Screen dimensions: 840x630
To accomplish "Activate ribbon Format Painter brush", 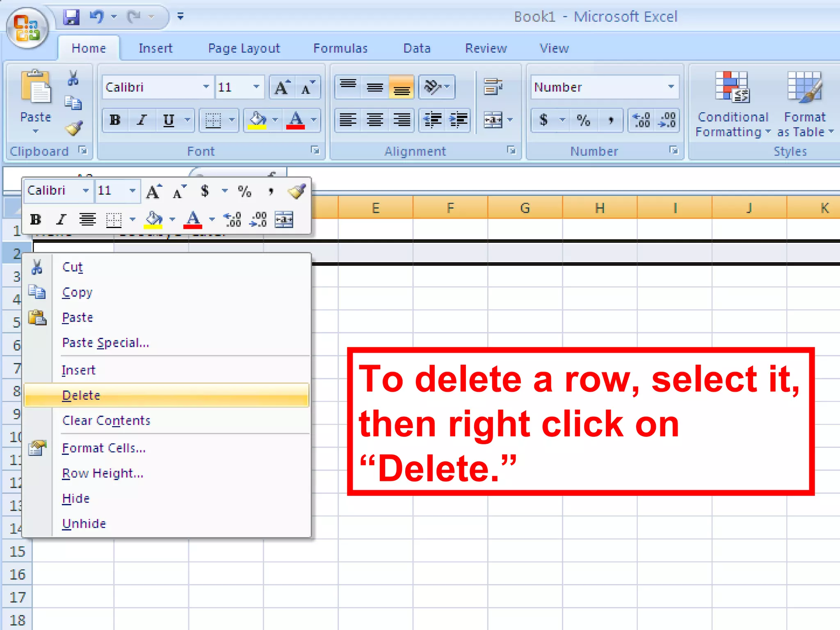I will pyautogui.click(x=74, y=128).
